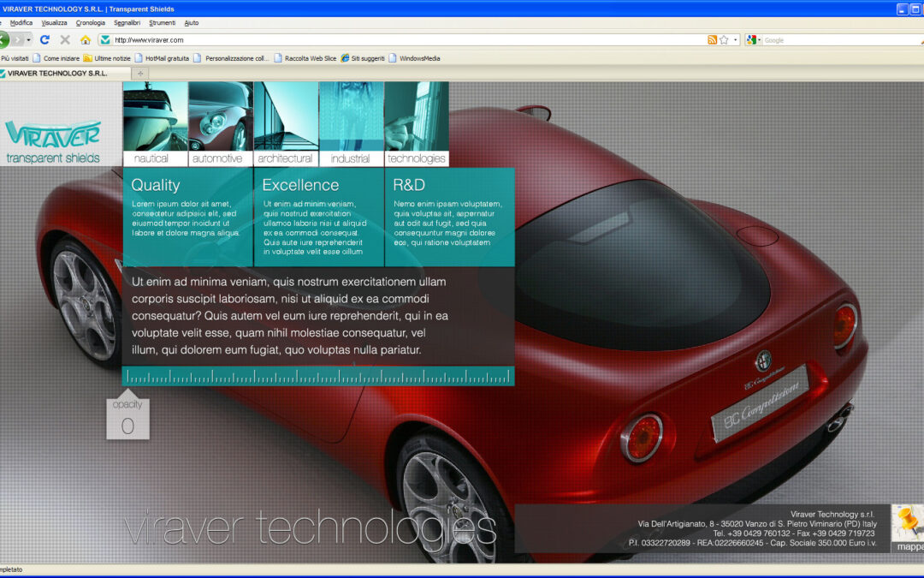Open the Più visitati bookmark
Image resolution: width=924 pixels, height=578 pixels.
click(15, 58)
